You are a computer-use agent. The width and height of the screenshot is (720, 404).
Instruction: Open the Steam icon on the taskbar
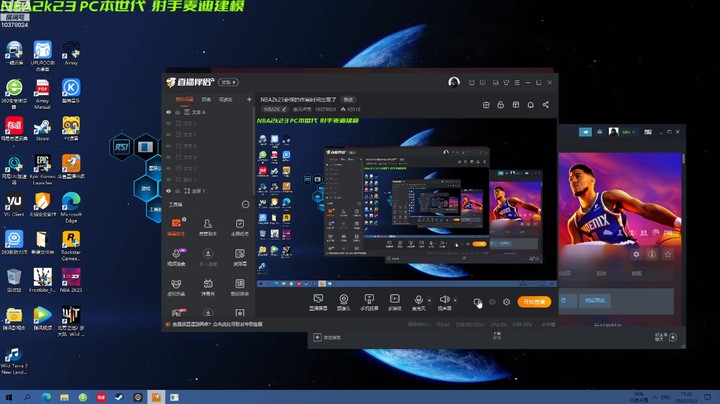tap(119, 397)
